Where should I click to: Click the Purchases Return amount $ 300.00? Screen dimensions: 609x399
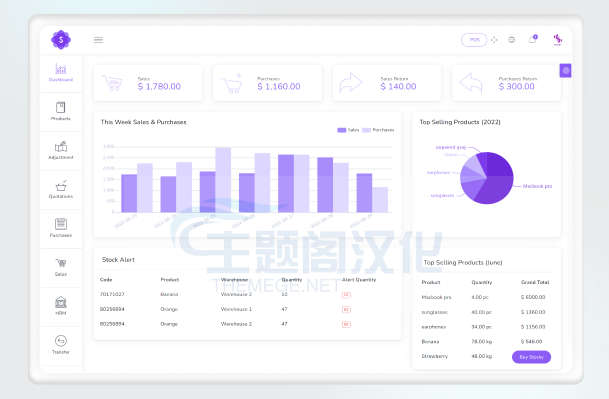(x=517, y=86)
